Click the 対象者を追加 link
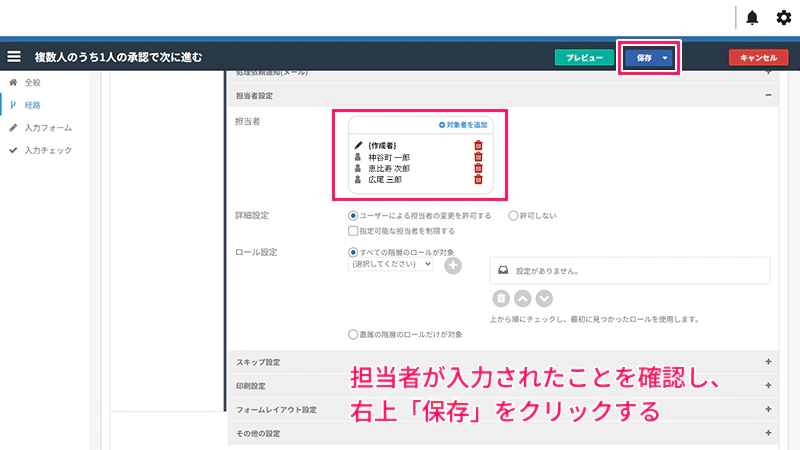800x450 pixels. click(x=463, y=124)
